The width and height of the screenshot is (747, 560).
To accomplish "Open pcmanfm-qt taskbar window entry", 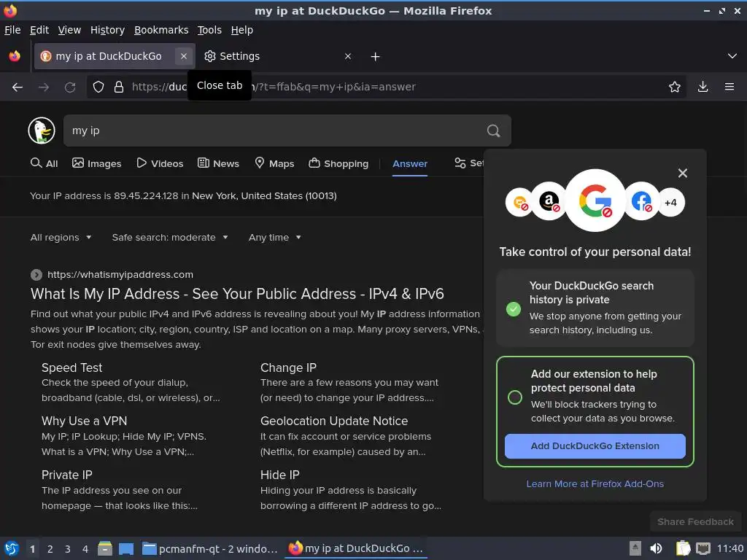I will click(x=209, y=549).
